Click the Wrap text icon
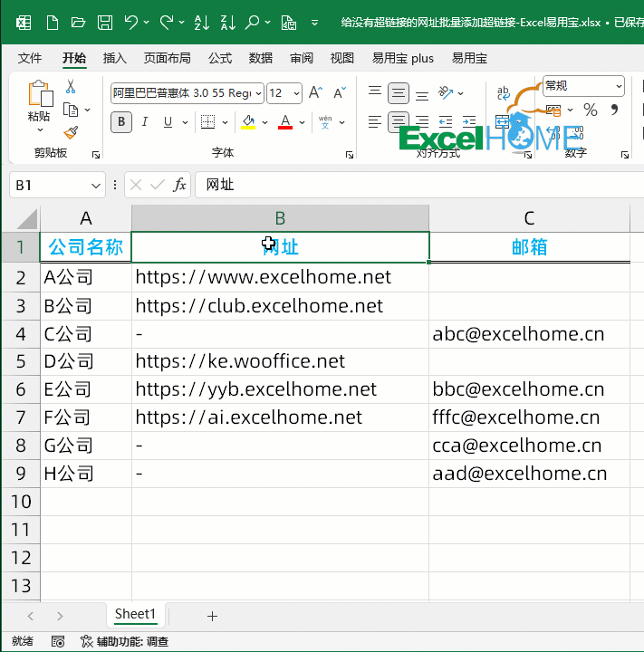This screenshot has width=644, height=652. 504,92
